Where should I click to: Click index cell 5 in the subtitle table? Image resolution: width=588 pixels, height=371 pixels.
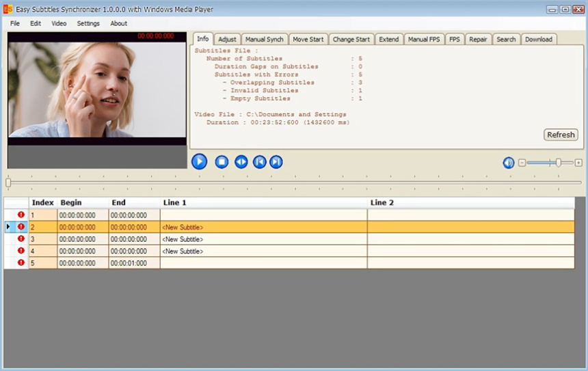[x=43, y=263]
